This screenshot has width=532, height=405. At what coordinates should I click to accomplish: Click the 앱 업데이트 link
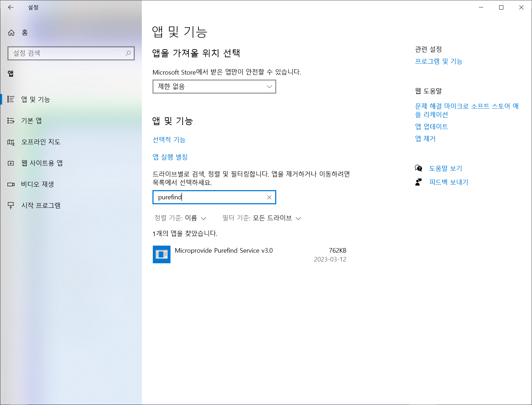click(x=432, y=127)
